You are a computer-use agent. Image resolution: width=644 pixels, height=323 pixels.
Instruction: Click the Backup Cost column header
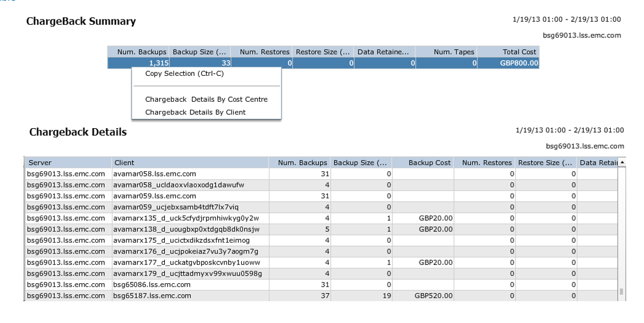(x=429, y=163)
